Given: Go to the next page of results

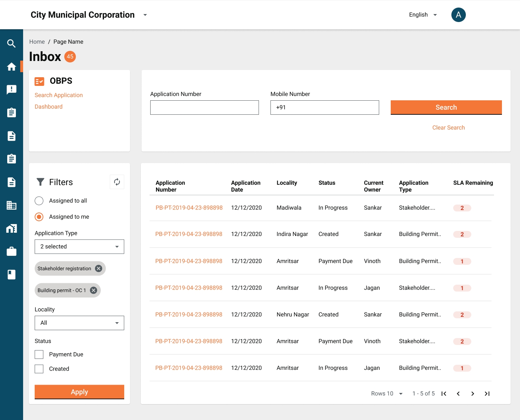Looking at the screenshot, I should tap(473, 394).
